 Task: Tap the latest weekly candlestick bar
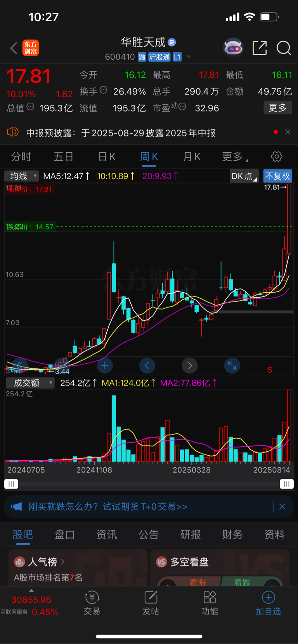coord(289,219)
